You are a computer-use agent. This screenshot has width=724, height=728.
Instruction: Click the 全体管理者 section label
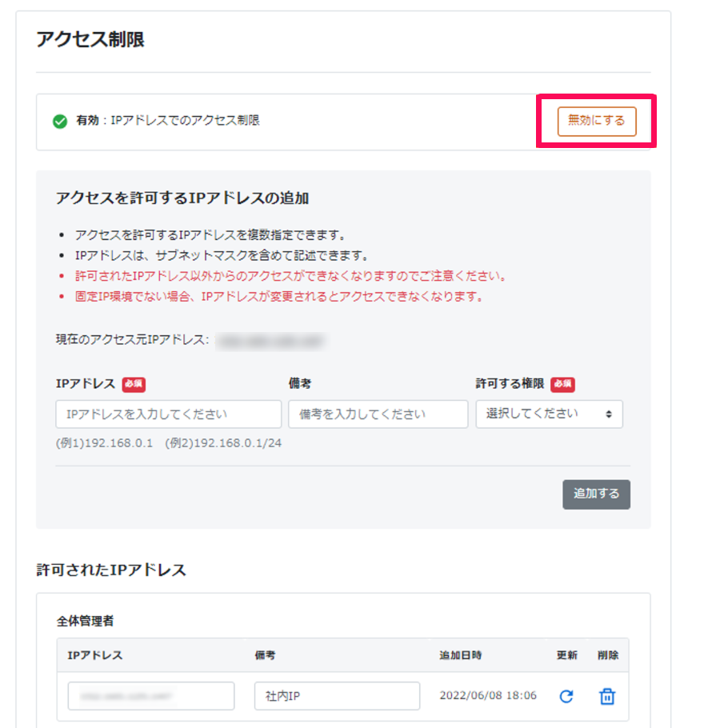pyautogui.click(x=85, y=621)
